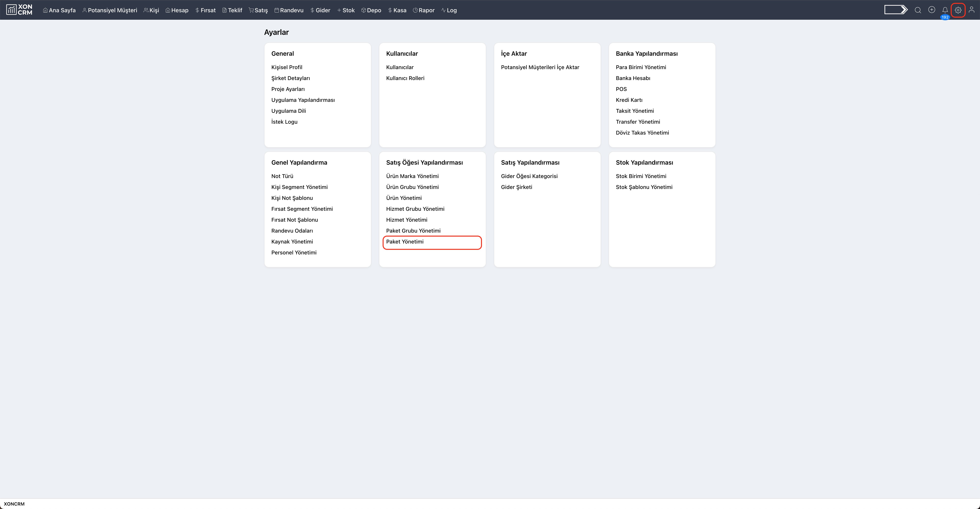Viewport: 980px width, 509px height.
Task: Open the Gider menu item
Action: pos(320,10)
